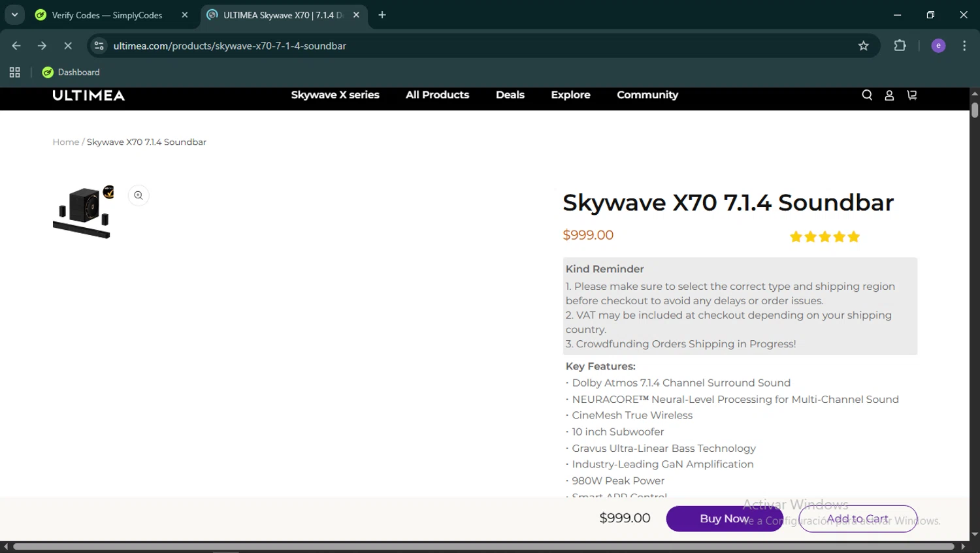This screenshot has height=553, width=980.
Task: Close the Verify Codes SimplyCodes tab
Action: pyautogui.click(x=185, y=15)
